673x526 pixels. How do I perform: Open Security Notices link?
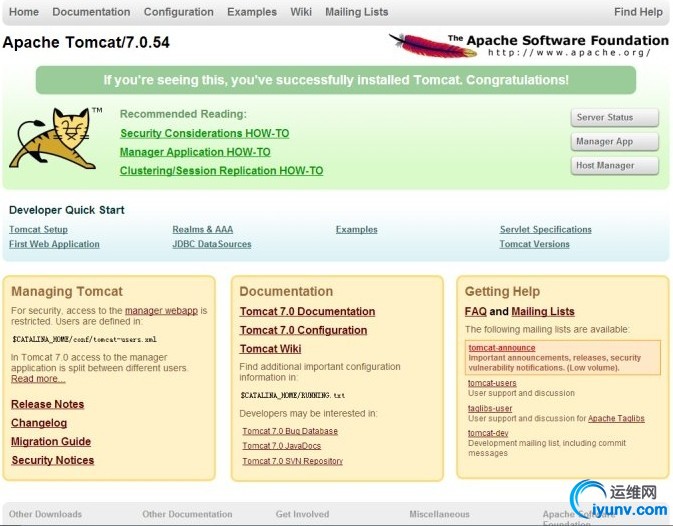pyautogui.click(x=53, y=460)
